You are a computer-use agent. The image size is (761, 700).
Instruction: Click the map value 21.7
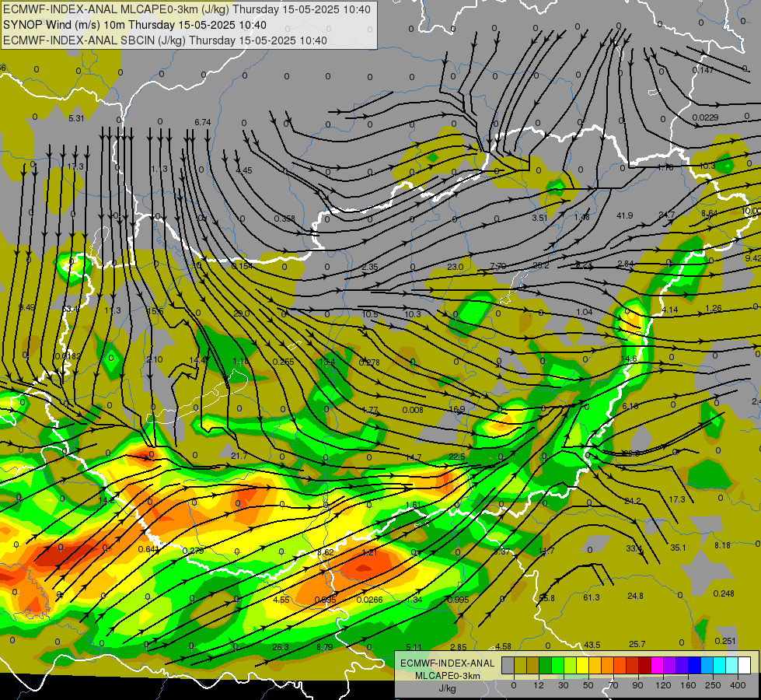(239, 456)
